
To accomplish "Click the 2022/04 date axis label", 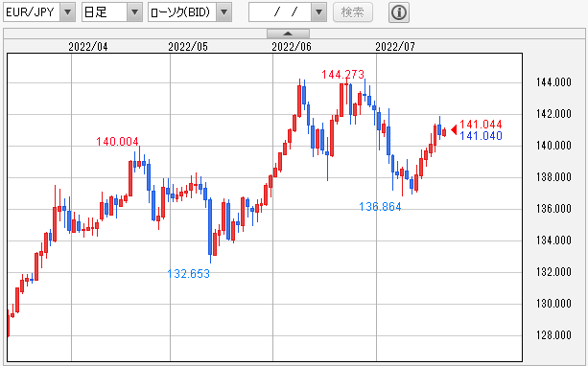I will 88,47.
